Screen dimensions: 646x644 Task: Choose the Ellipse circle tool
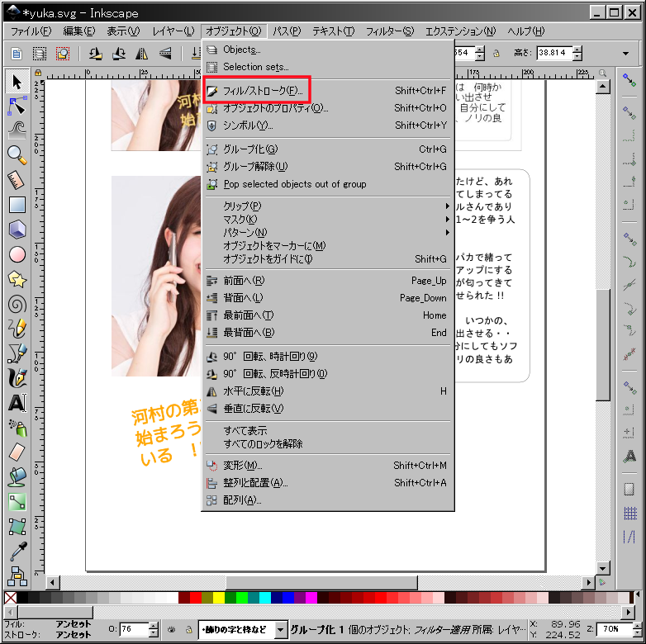17,254
